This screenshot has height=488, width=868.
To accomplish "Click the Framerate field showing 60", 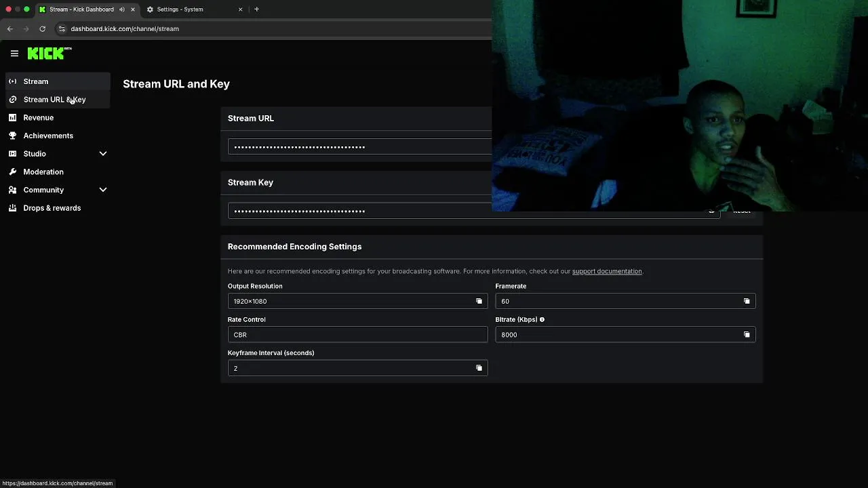I will (625, 301).
